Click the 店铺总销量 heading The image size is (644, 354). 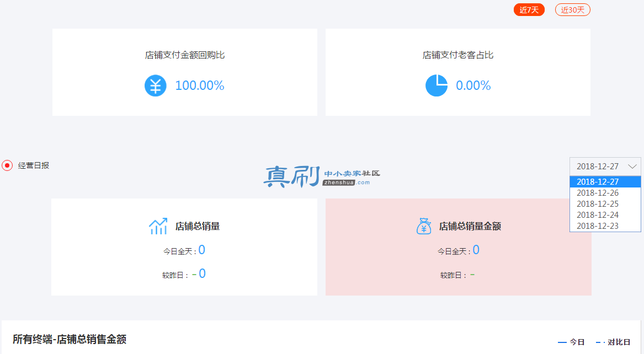198,226
